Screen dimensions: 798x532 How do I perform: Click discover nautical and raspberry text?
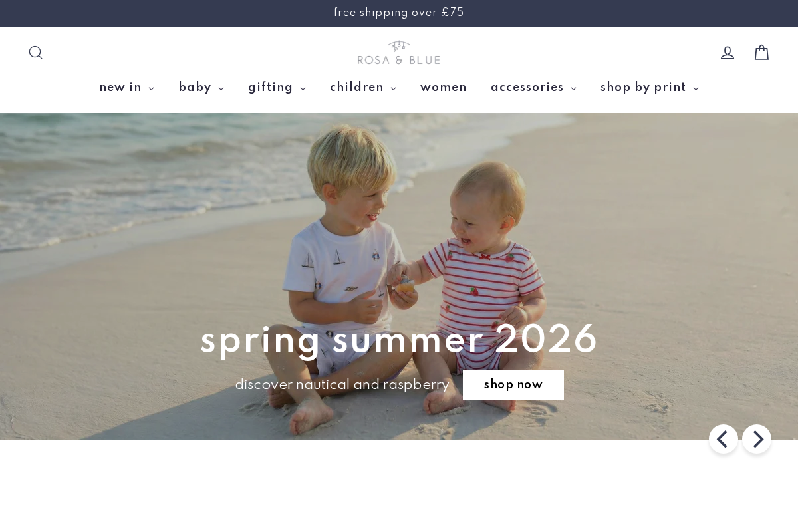click(342, 385)
